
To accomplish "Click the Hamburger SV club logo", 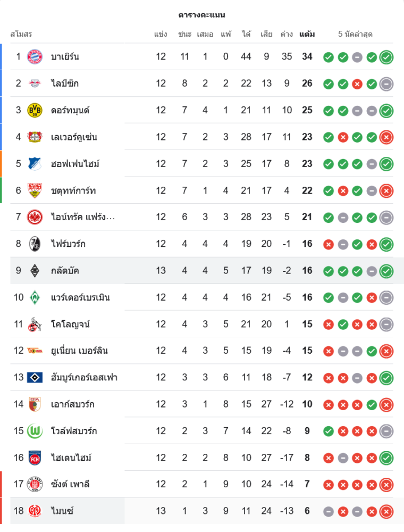I will coord(35,377).
